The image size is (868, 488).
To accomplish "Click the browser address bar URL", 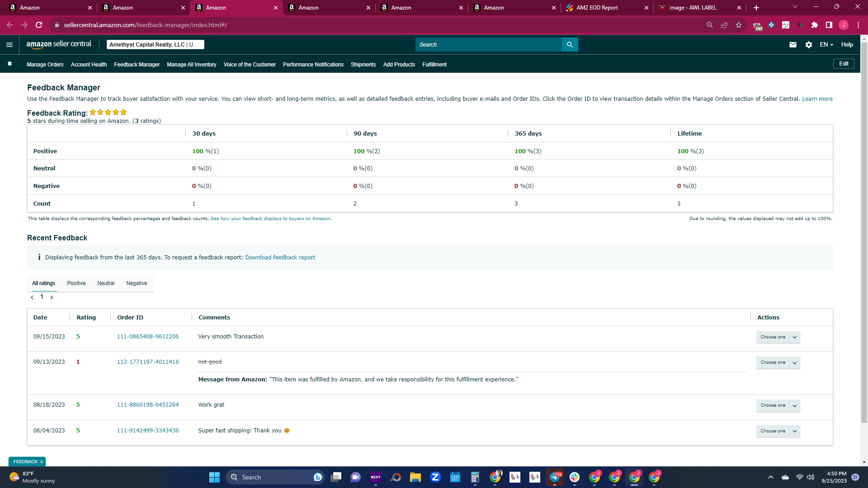I will [146, 25].
